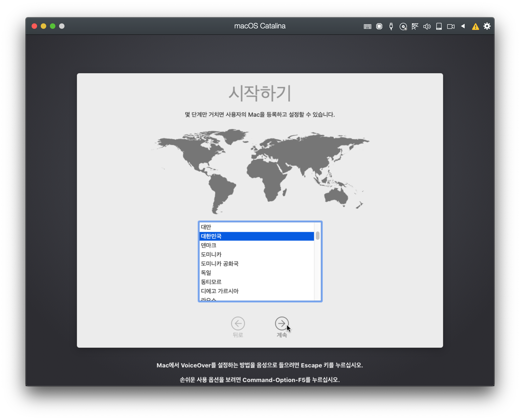Select 덴마크 in the country list

tap(257, 245)
